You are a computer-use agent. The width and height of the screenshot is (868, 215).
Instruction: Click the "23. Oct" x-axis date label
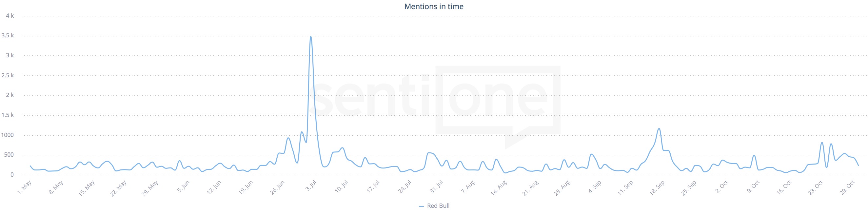[816, 188]
